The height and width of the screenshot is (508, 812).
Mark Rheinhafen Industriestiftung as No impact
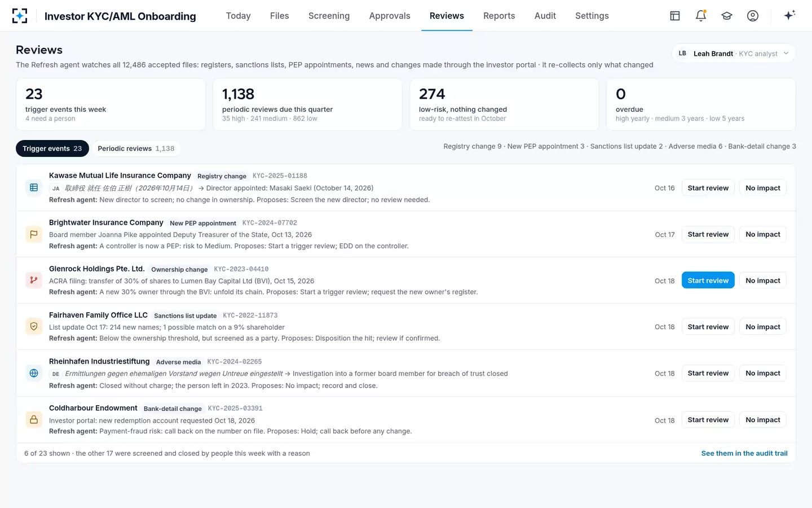coord(762,373)
